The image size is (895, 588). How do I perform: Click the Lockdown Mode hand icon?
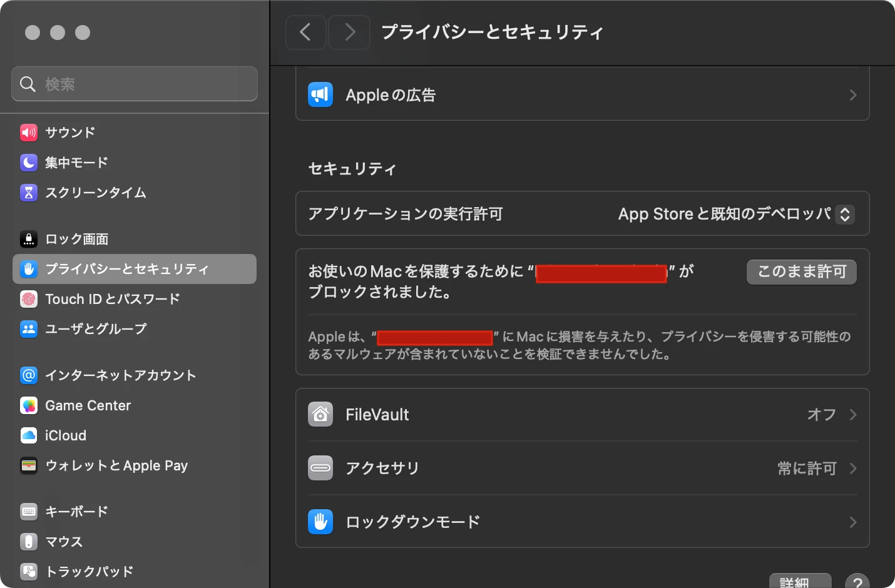coord(320,522)
